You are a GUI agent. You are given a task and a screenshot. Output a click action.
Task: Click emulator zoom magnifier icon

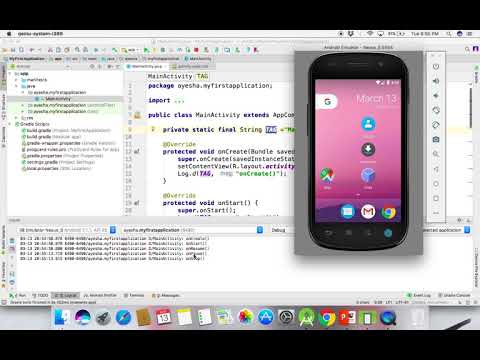pyautogui.click(x=436, y=154)
